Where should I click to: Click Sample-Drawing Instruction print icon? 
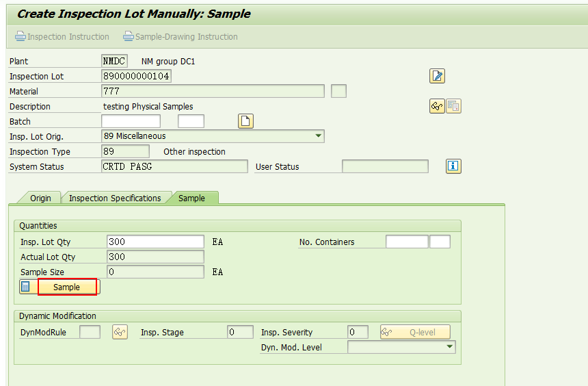pos(129,36)
